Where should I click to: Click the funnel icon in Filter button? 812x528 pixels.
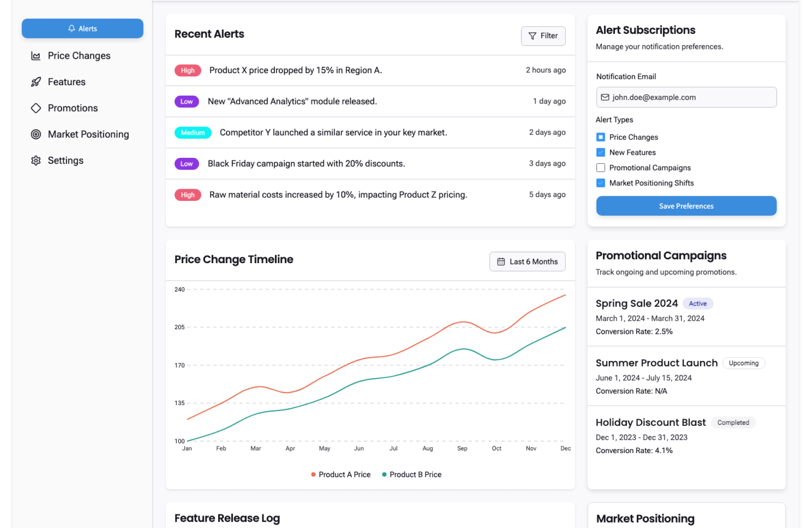[x=532, y=36]
